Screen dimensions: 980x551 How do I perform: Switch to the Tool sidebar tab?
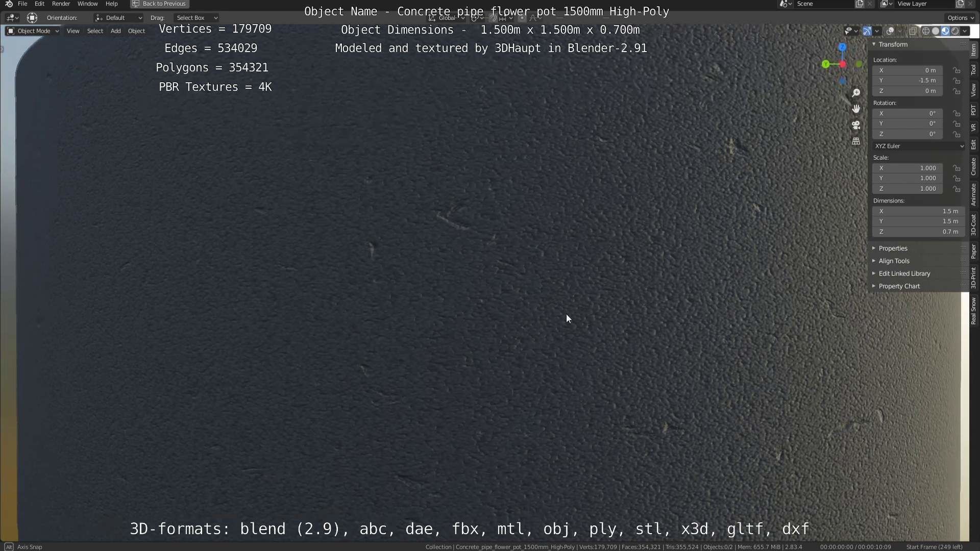[973, 69]
